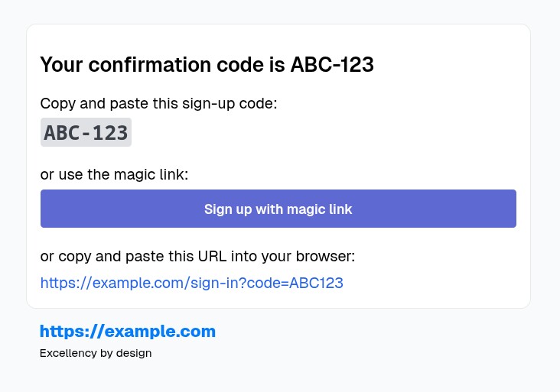Select the ABC-123 code in the gray box
This screenshot has width=560, height=392.
point(86,132)
